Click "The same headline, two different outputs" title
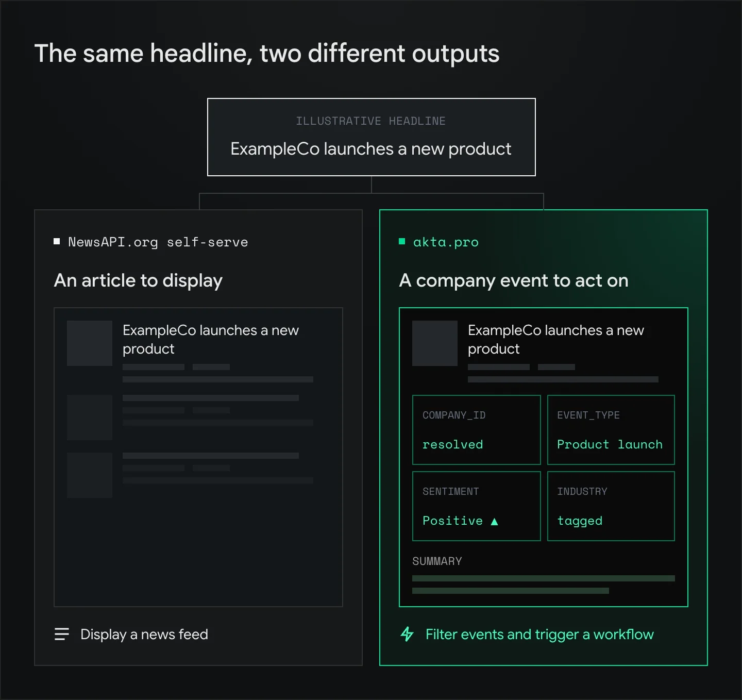This screenshot has width=742, height=700. pos(267,54)
